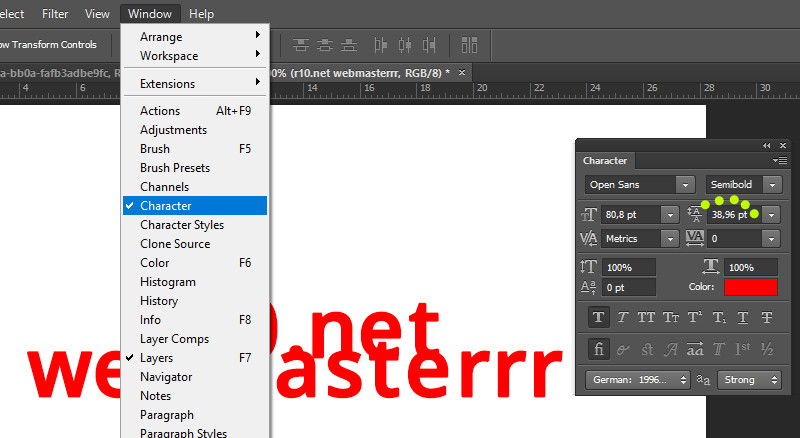Open the German: 1996 language dropdown
Viewport: 800px width, 438px height.
tap(637, 380)
